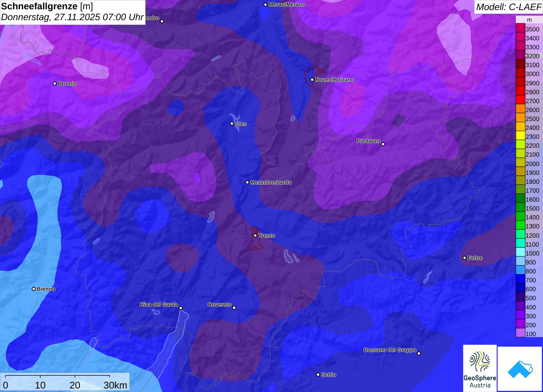The image size is (543, 392).
Task: Click the Bassano del Grappa marker dot
Action: (419, 353)
